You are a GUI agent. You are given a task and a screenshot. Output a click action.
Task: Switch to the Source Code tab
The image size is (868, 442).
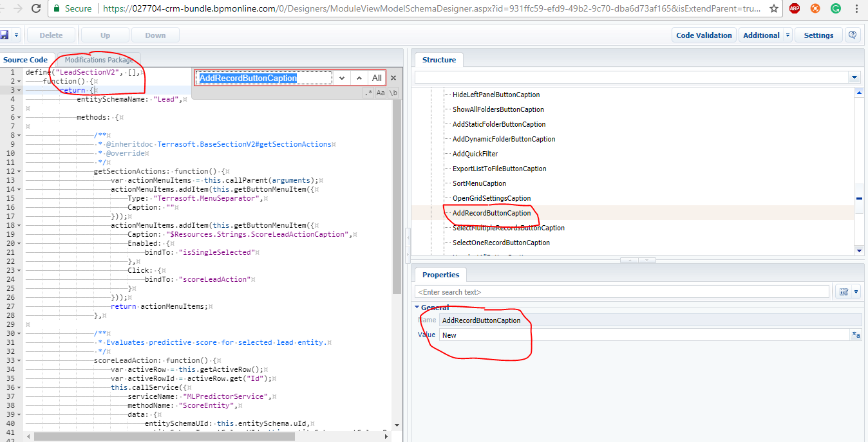[26, 60]
